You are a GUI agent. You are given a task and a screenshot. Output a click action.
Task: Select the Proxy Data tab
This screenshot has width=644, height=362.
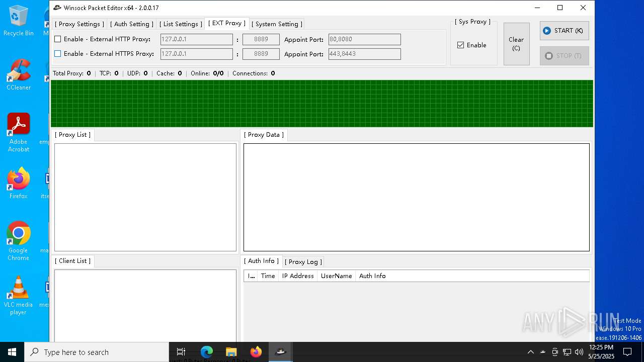click(264, 135)
